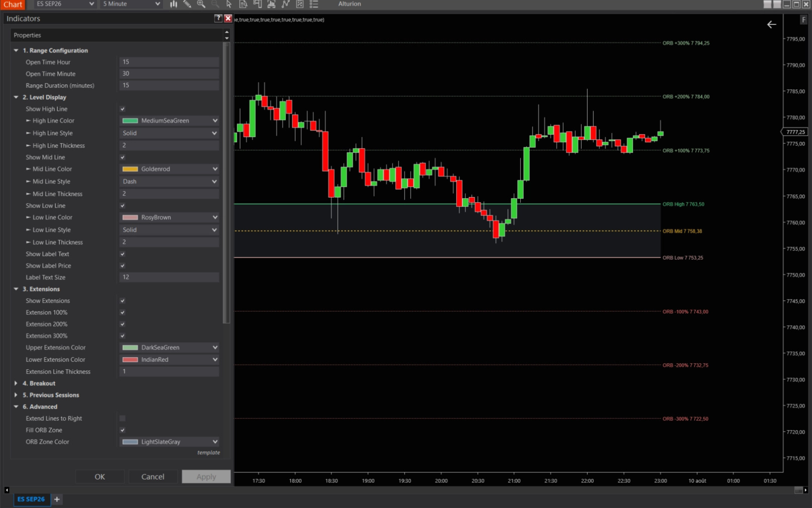Toggle the Show Low Line checkbox
The height and width of the screenshot is (508, 812).
122,206
